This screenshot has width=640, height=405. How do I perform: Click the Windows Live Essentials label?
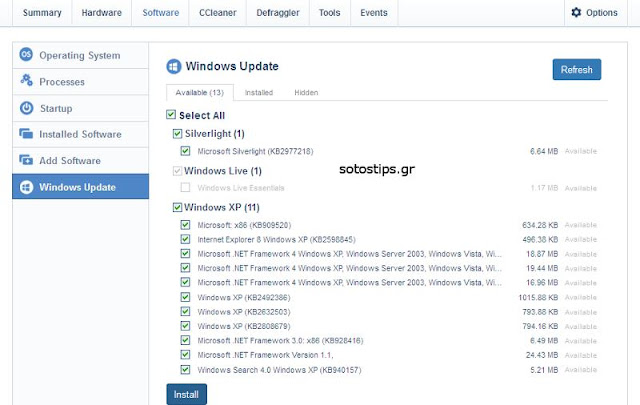point(241,188)
